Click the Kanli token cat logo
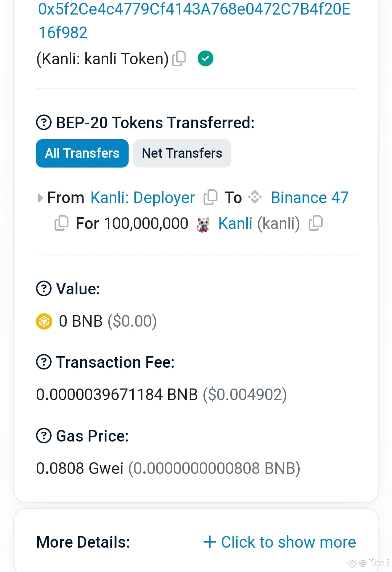This screenshot has width=392, height=572. (x=203, y=224)
